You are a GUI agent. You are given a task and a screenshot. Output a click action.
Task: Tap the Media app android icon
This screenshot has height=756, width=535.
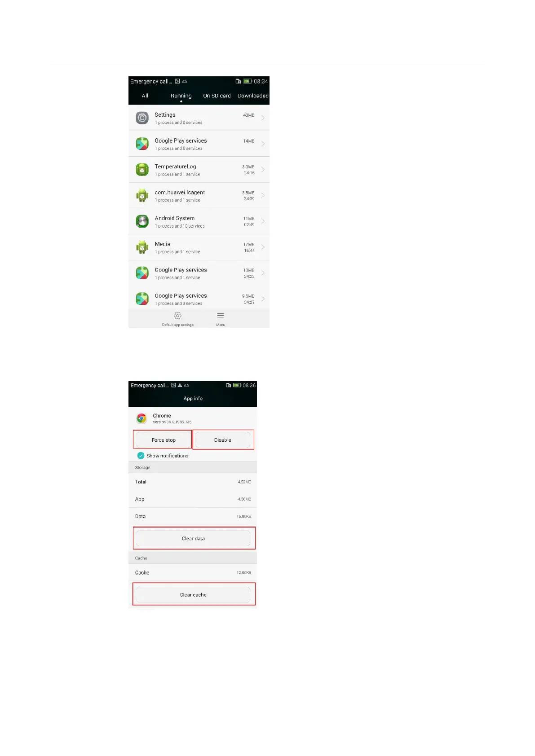tap(142, 247)
